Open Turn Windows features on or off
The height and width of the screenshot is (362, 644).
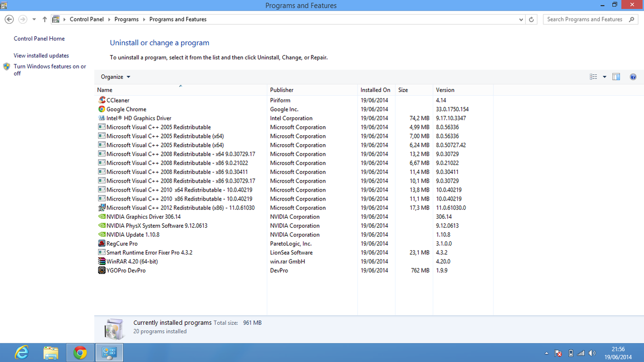(50, 70)
